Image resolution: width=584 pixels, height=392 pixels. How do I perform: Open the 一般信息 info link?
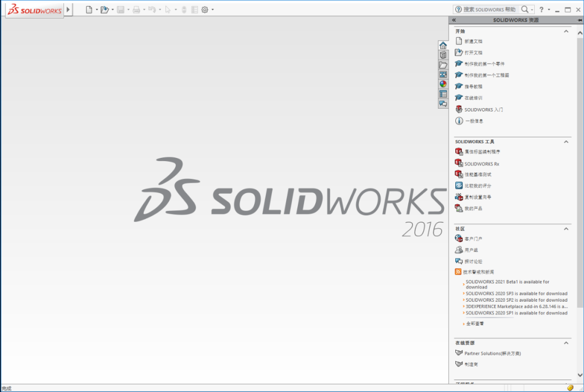pos(474,121)
